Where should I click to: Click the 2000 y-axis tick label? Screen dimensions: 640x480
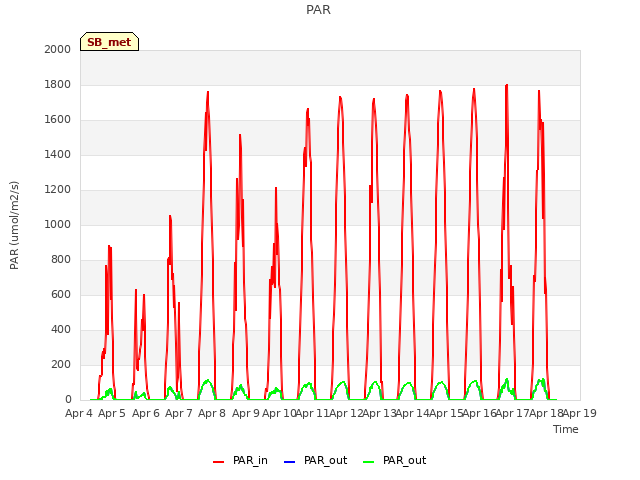[x=58, y=49]
